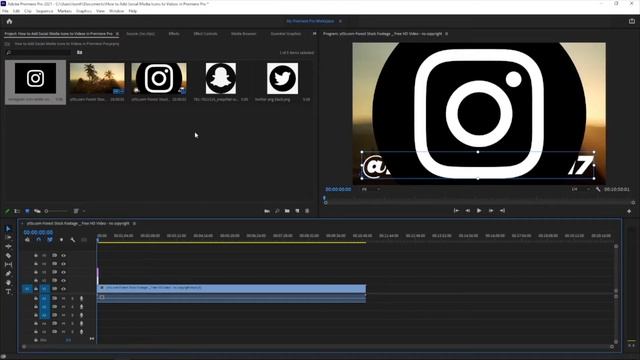Switch to the Effects tab
Viewport: 640px width, 360px height.
(x=174, y=34)
